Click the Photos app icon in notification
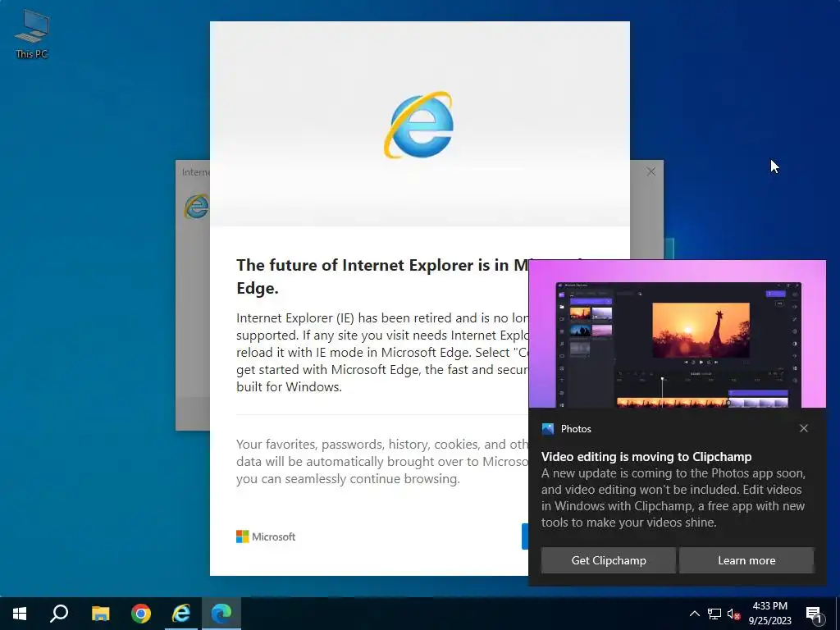This screenshot has width=840, height=630. click(x=547, y=428)
